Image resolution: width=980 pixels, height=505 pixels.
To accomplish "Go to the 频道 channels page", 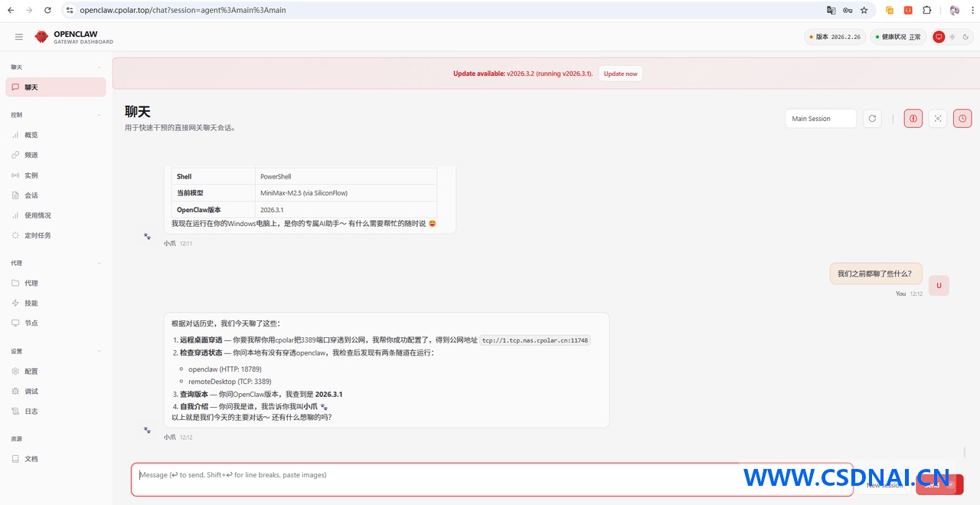I will pos(56,155).
